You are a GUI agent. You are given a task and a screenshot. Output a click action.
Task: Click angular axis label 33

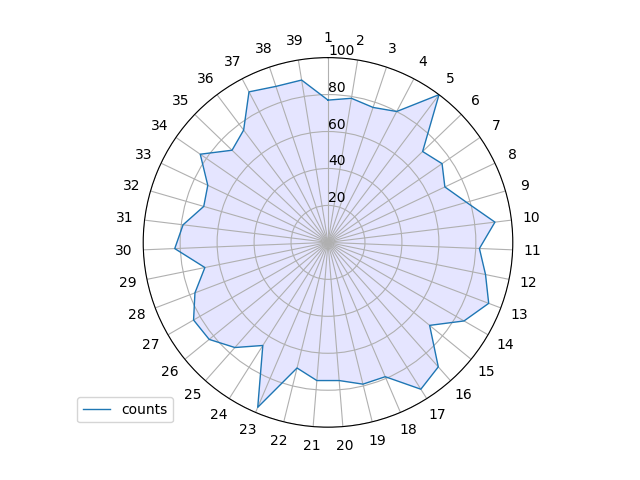pos(143,154)
